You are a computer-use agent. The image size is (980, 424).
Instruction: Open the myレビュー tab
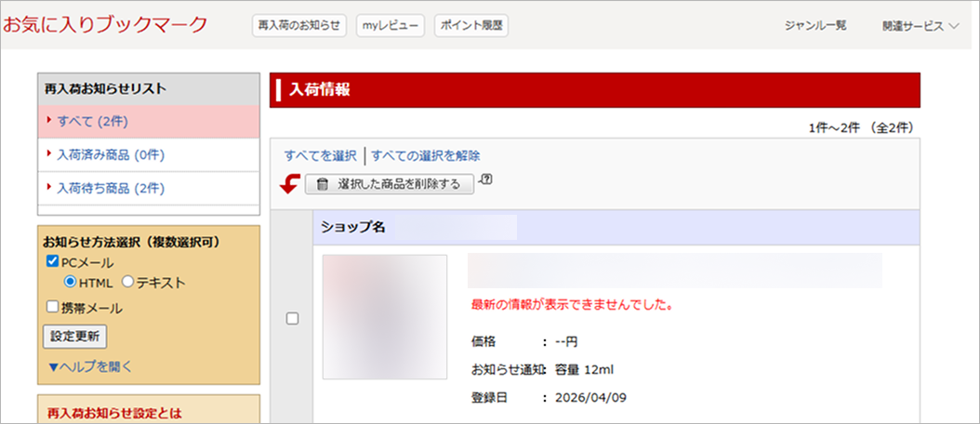tap(391, 26)
